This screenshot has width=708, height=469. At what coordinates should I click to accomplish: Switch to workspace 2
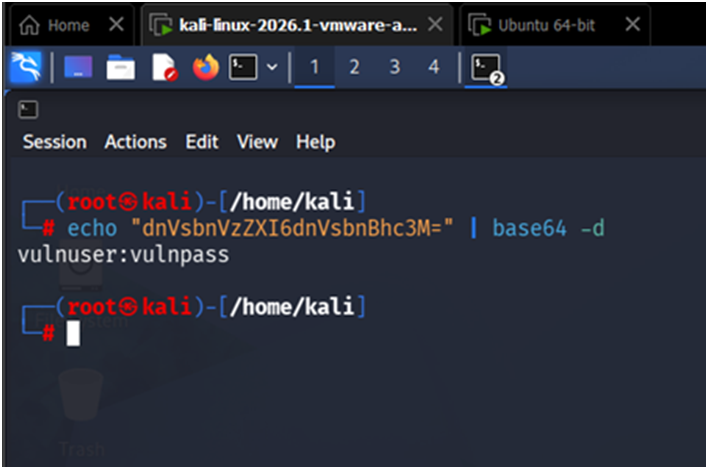[x=354, y=67]
